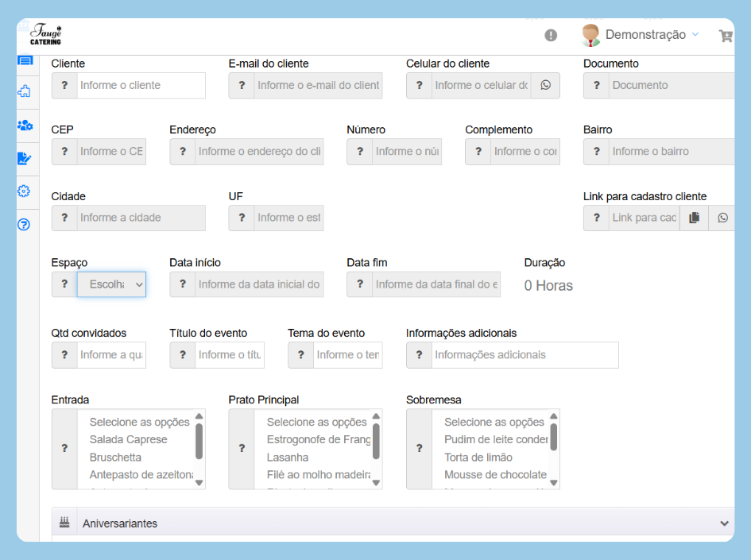Image resolution: width=751 pixels, height=560 pixels.
Task: Click the exclamation alert icon in header
Action: [x=551, y=35]
